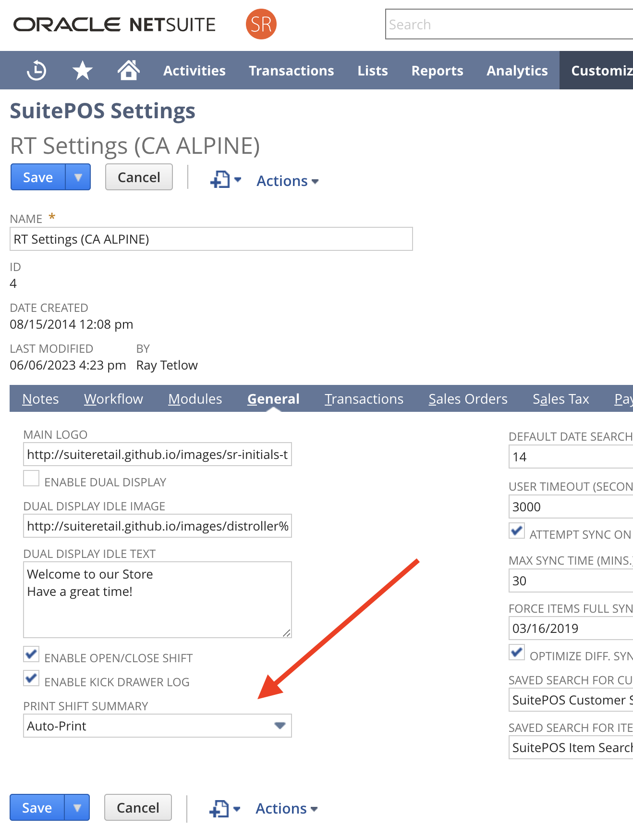Switch to the Notes subtab
The image size is (633, 840).
point(40,399)
